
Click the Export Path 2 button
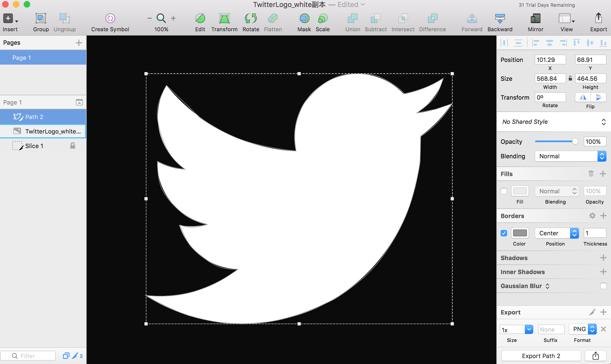click(x=541, y=356)
